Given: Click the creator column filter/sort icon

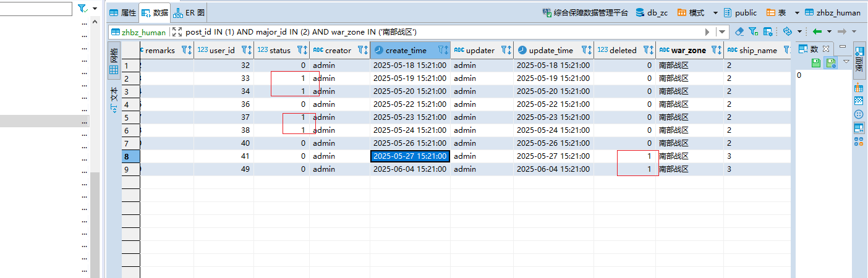Looking at the screenshot, I should [x=362, y=50].
